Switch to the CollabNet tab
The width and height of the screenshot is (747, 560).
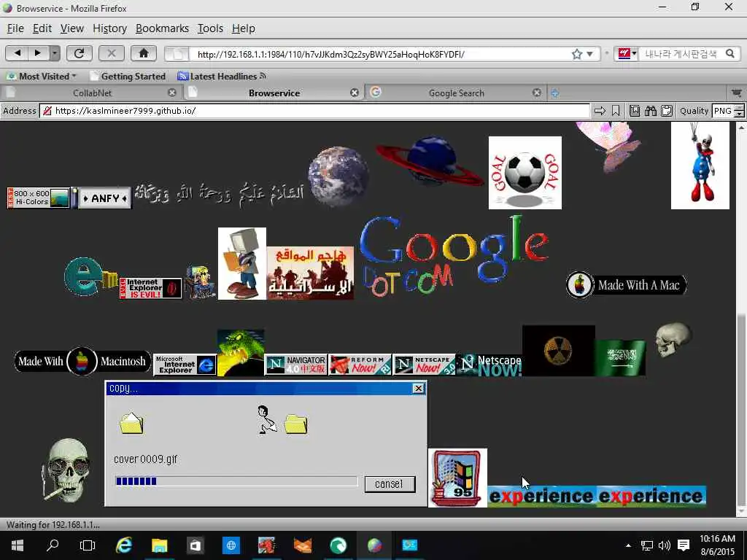pyautogui.click(x=92, y=93)
